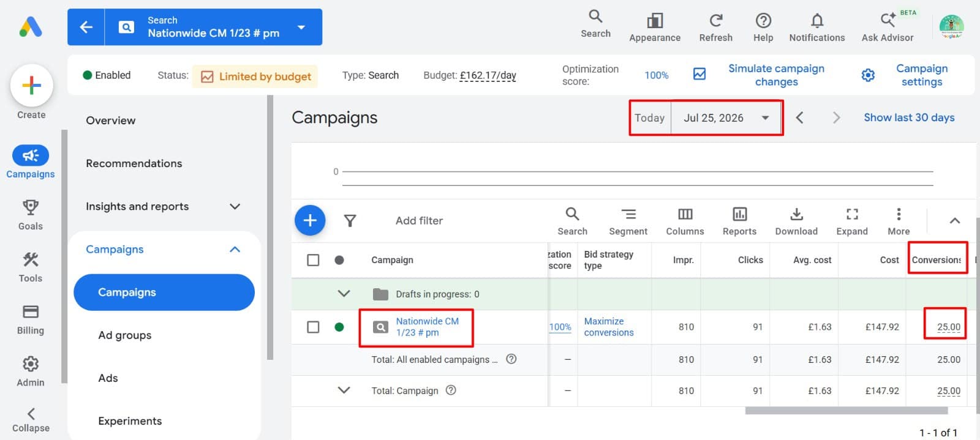Open Goals in the left rail
This screenshot has height=440, width=980.
31,214
